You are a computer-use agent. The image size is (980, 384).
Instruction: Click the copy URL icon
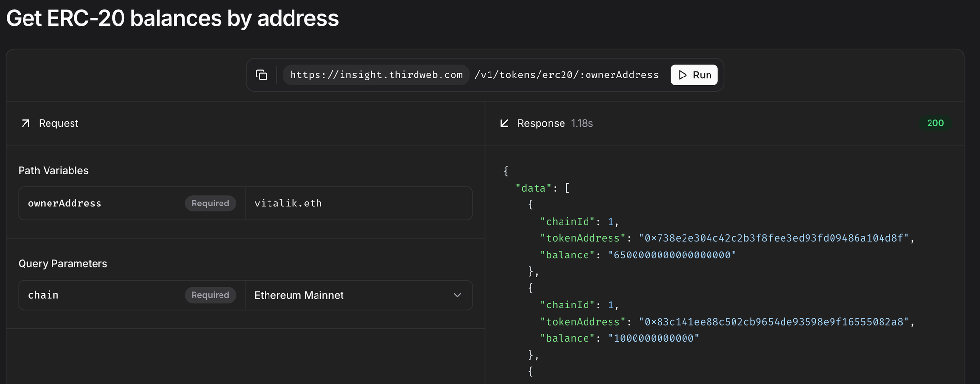pos(262,75)
